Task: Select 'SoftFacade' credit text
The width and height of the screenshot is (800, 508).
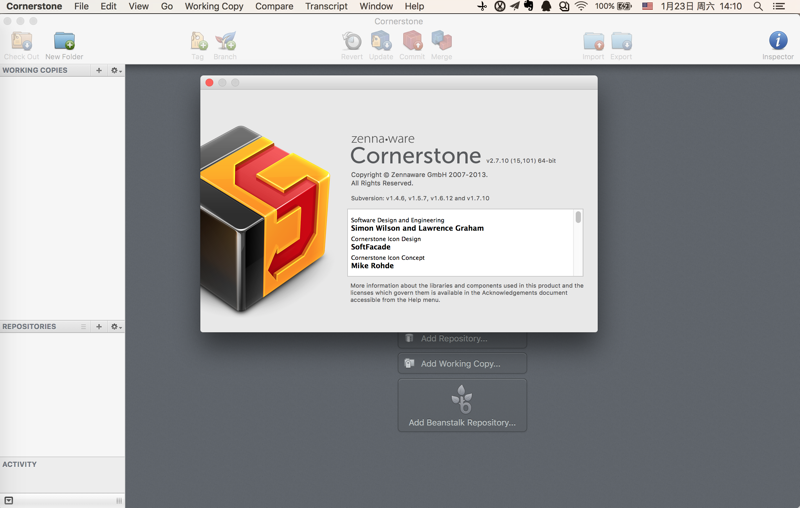Action: point(370,247)
